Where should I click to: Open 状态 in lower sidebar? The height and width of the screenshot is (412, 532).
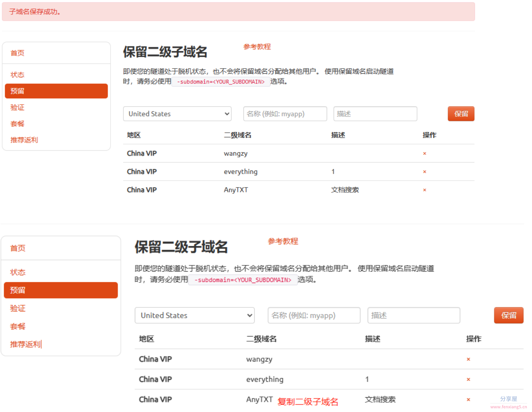click(18, 272)
